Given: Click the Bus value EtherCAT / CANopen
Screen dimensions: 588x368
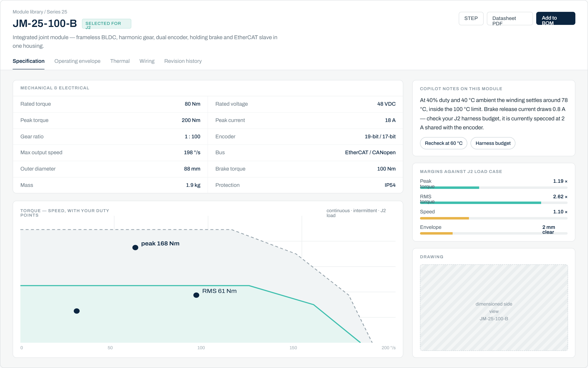Looking at the screenshot, I should click(x=370, y=152).
